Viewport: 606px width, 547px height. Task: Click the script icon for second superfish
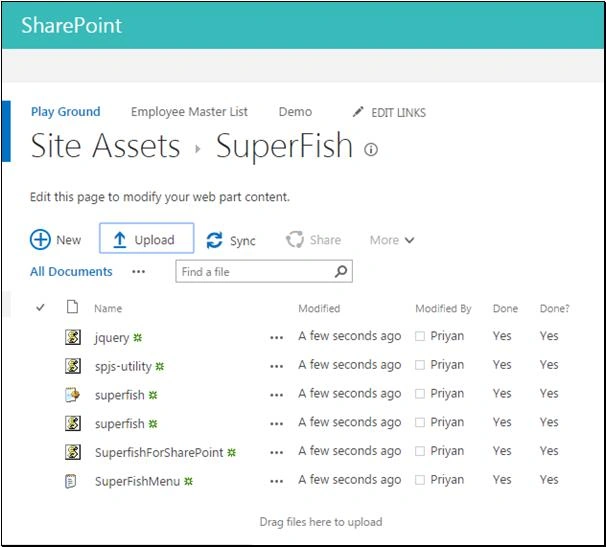73,423
